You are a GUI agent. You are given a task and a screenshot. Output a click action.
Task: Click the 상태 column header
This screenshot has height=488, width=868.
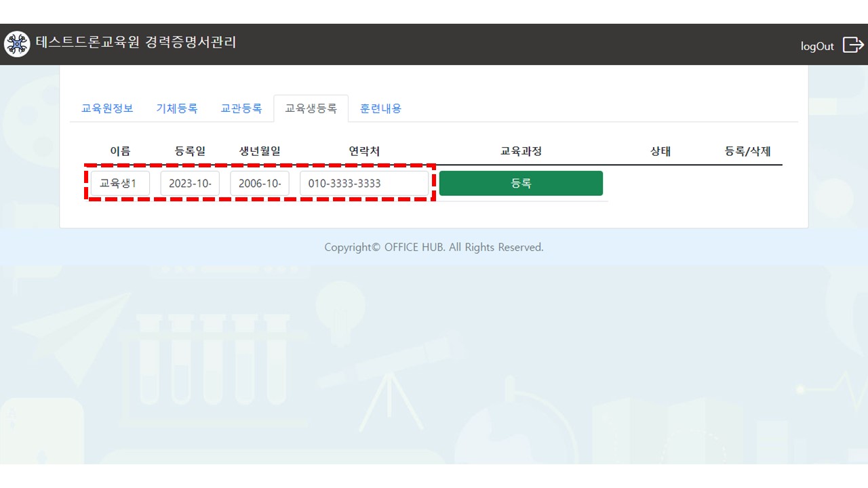tap(660, 151)
